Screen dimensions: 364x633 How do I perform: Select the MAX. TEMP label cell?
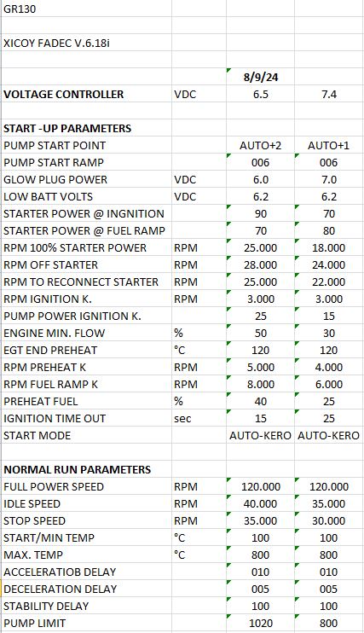point(86,555)
